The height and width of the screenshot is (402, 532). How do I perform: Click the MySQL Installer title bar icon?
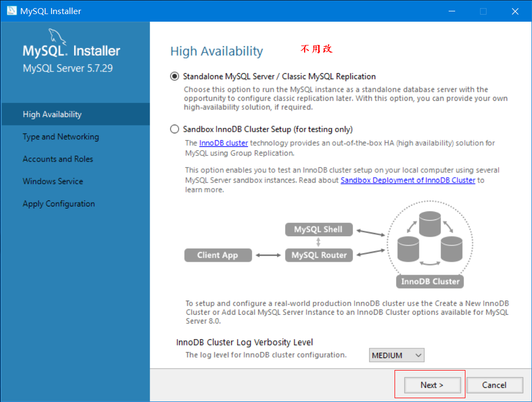11,10
